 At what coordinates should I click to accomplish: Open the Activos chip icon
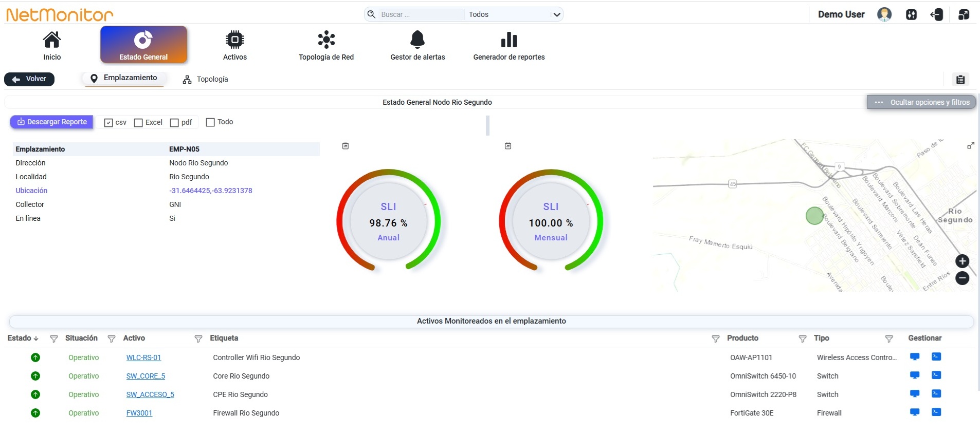click(x=234, y=40)
